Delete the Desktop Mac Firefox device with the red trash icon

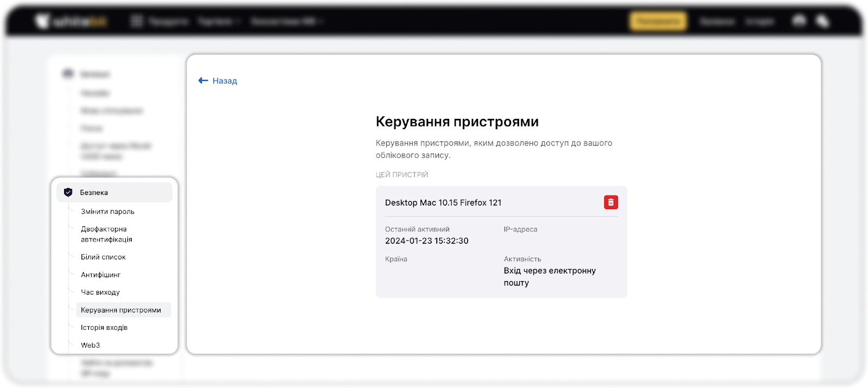click(x=611, y=202)
